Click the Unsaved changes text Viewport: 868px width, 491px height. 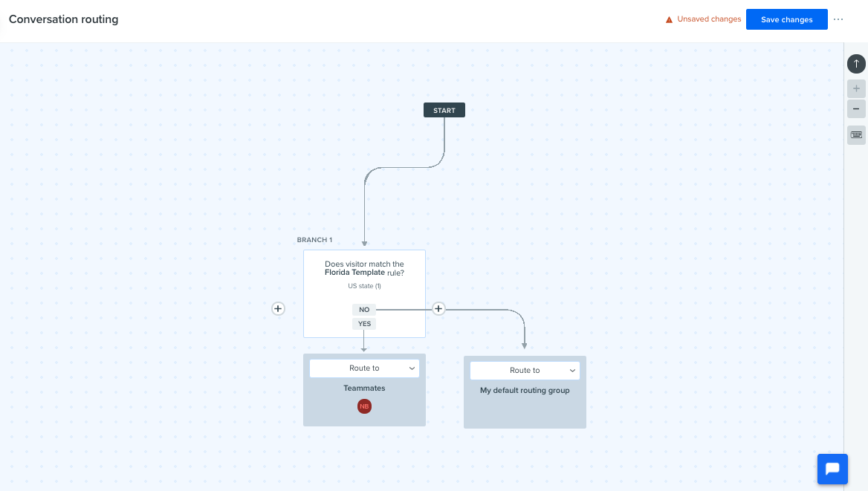pyautogui.click(x=709, y=19)
